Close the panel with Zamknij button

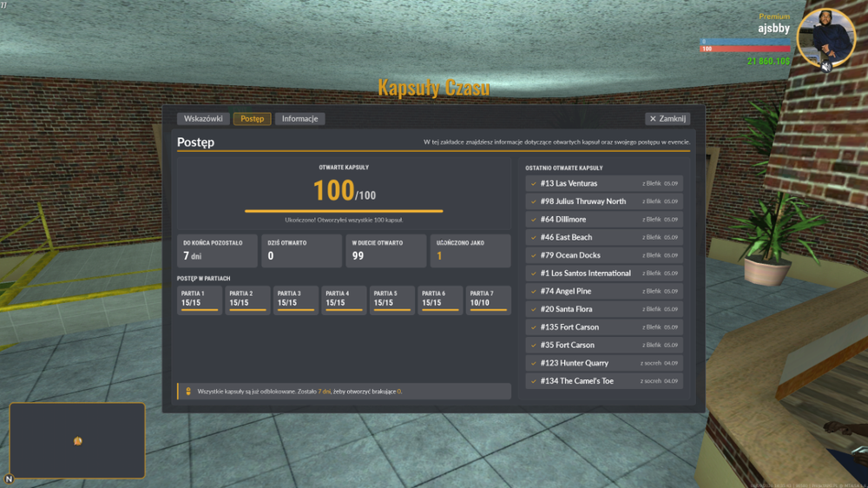(667, 119)
